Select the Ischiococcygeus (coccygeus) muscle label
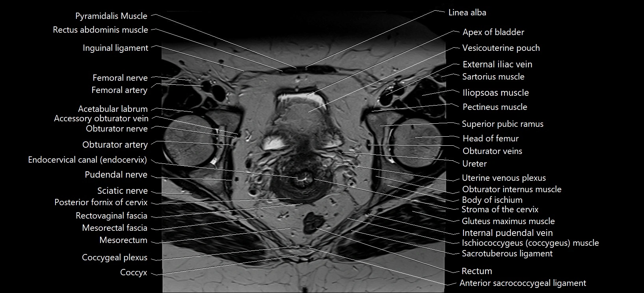Image resolution: width=644 pixels, height=293 pixels. pyautogui.click(x=530, y=243)
